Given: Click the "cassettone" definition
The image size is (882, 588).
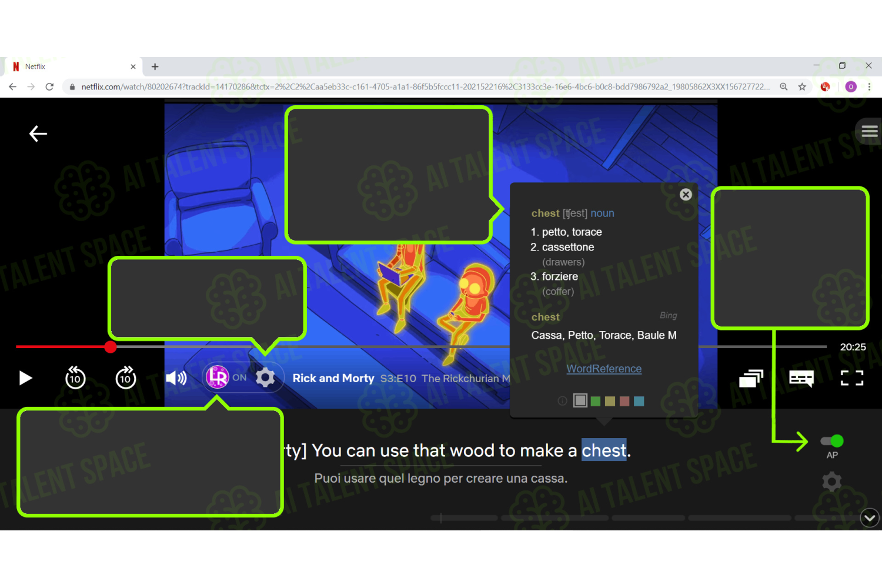Looking at the screenshot, I should pyautogui.click(x=567, y=248).
